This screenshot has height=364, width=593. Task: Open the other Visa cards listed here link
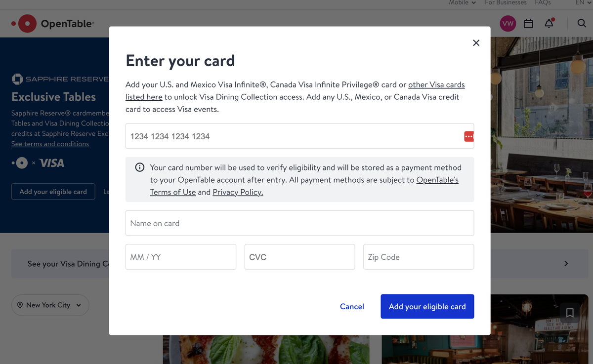point(436,85)
